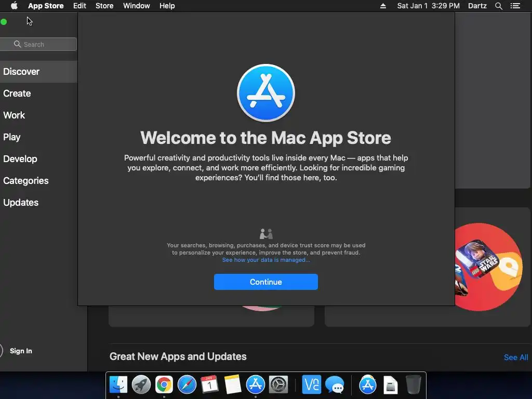The width and height of the screenshot is (532, 399).
Task: Click the large App Store logo
Action: pos(266,93)
